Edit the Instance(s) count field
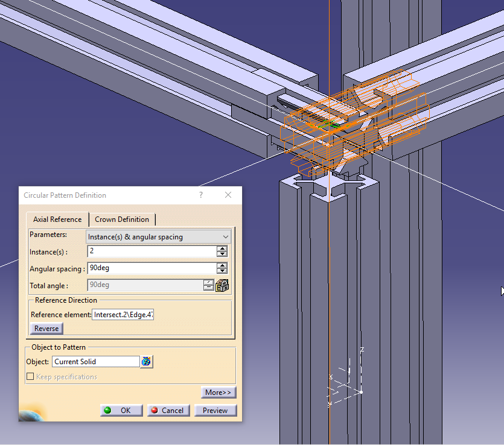 (151, 251)
